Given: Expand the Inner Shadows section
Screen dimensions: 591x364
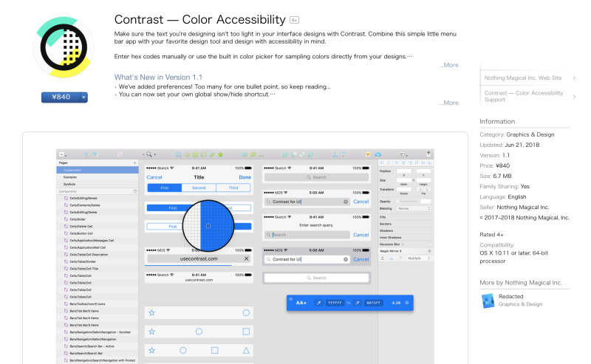Looking at the screenshot, I should click(x=406, y=238).
